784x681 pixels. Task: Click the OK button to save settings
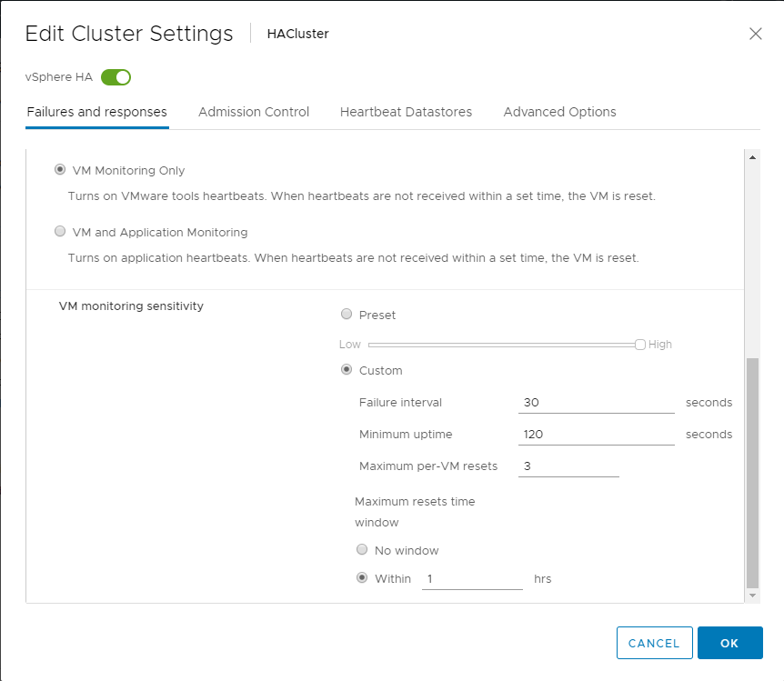(729, 643)
